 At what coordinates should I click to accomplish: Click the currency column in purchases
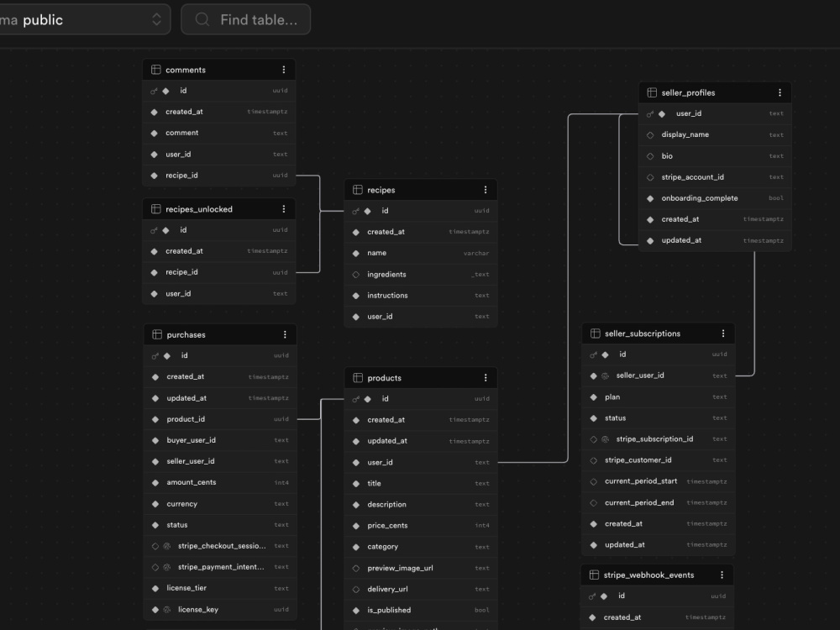pos(220,503)
